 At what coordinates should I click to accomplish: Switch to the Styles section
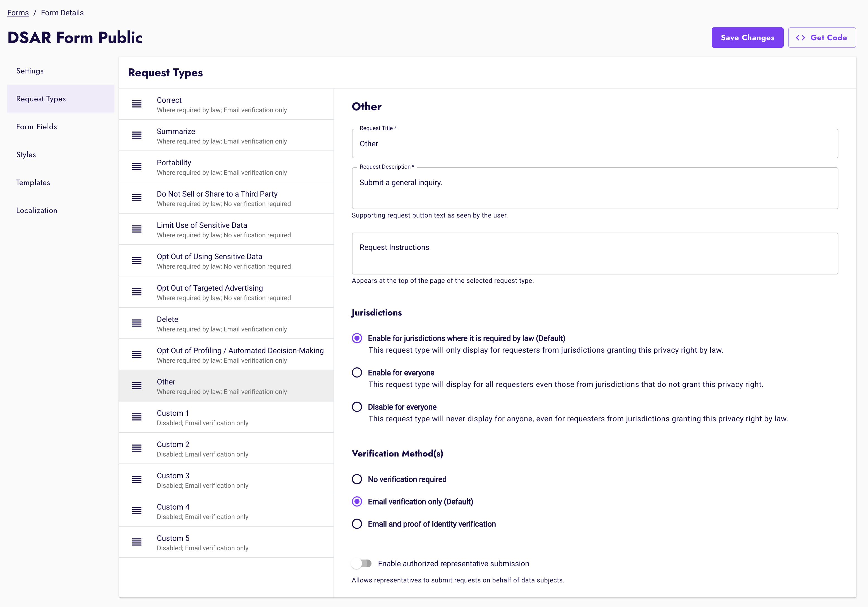(x=26, y=154)
